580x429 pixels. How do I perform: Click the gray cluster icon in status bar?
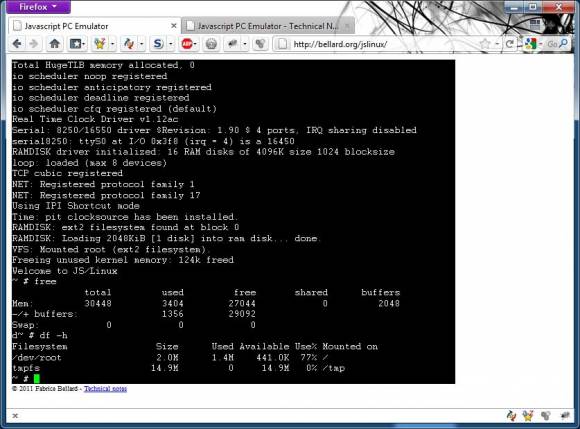click(x=546, y=416)
